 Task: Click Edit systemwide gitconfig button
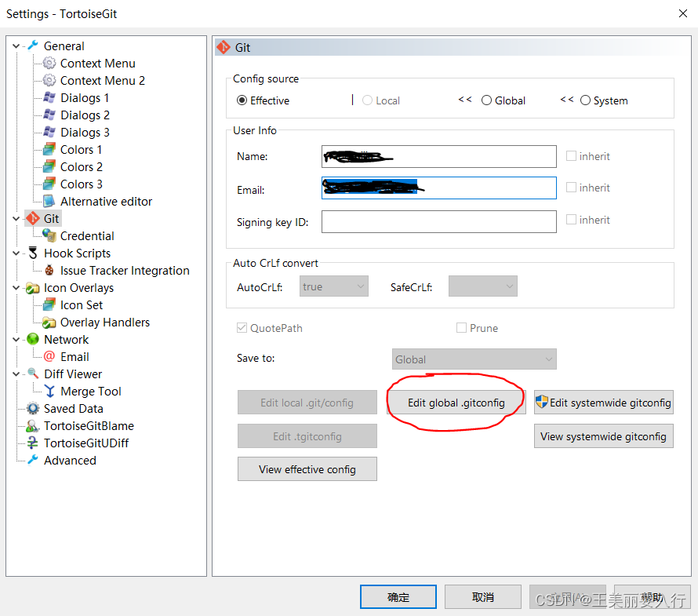[604, 403]
